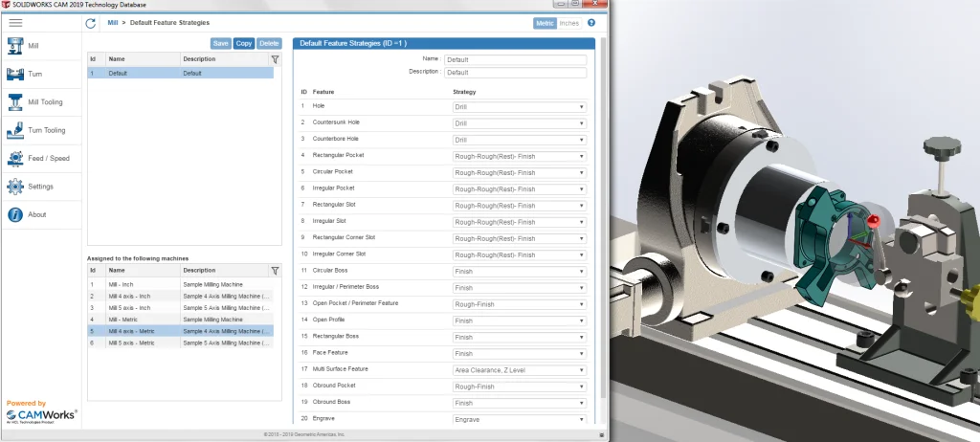The image size is (980, 442).
Task: Go to Feed / Speed section
Action: (x=15, y=158)
